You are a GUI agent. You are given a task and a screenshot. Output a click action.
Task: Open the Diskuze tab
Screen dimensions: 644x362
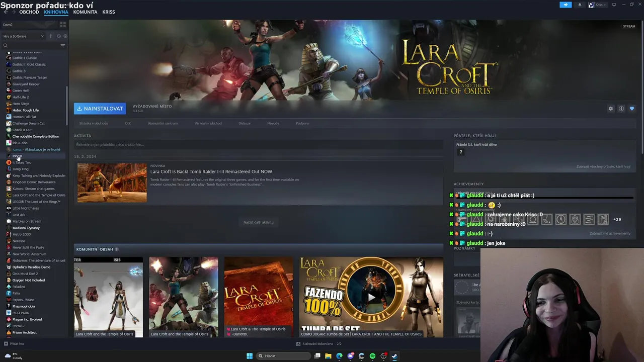pyautogui.click(x=245, y=123)
